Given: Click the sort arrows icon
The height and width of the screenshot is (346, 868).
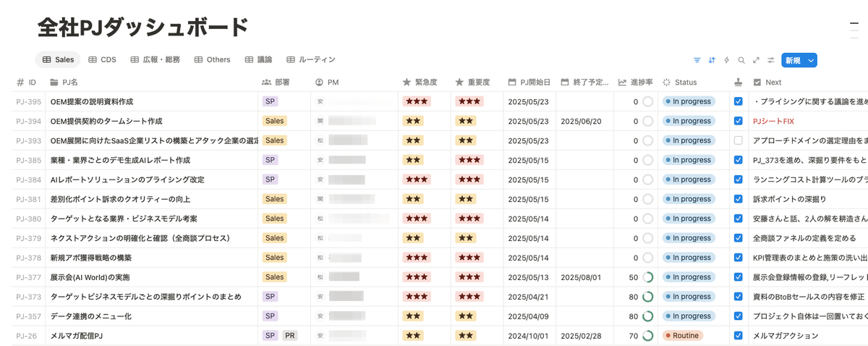Looking at the screenshot, I should click(712, 60).
